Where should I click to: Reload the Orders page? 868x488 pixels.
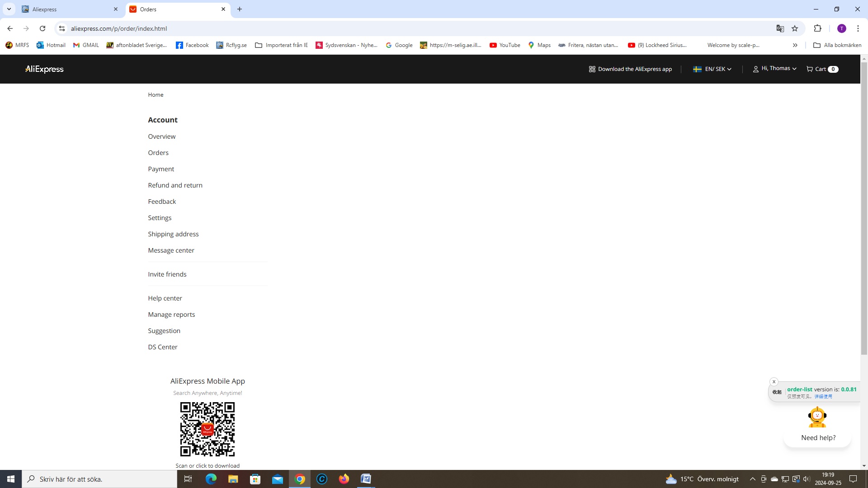(42, 28)
